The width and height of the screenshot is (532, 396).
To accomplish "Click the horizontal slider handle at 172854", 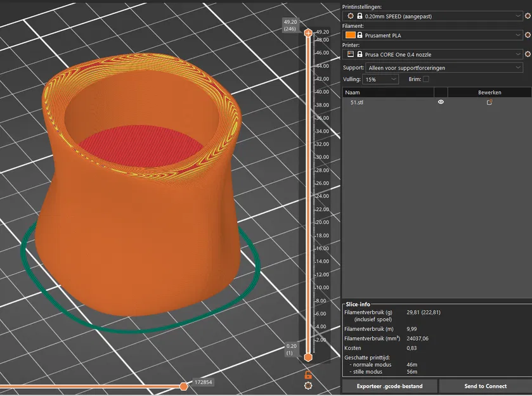I will (184, 386).
